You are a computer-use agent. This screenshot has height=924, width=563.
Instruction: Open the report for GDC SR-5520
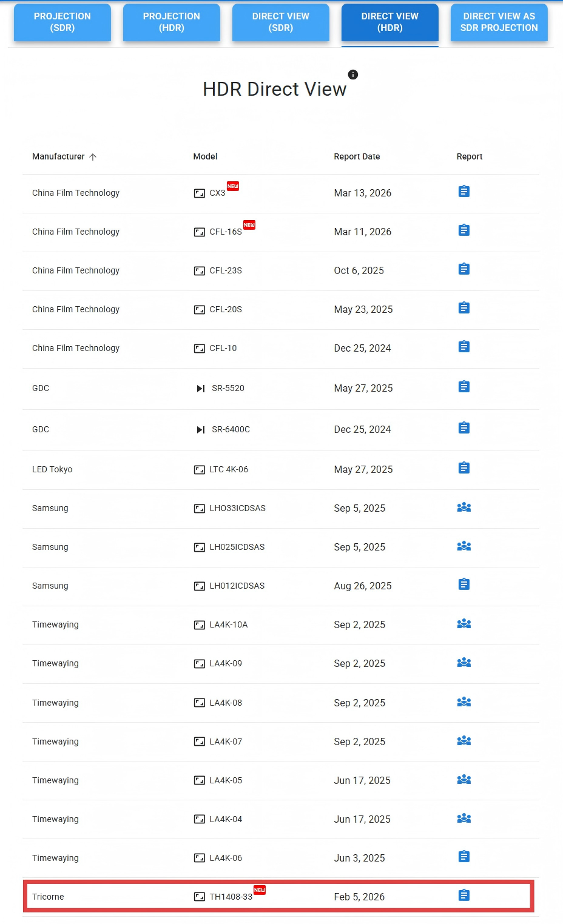pos(464,387)
